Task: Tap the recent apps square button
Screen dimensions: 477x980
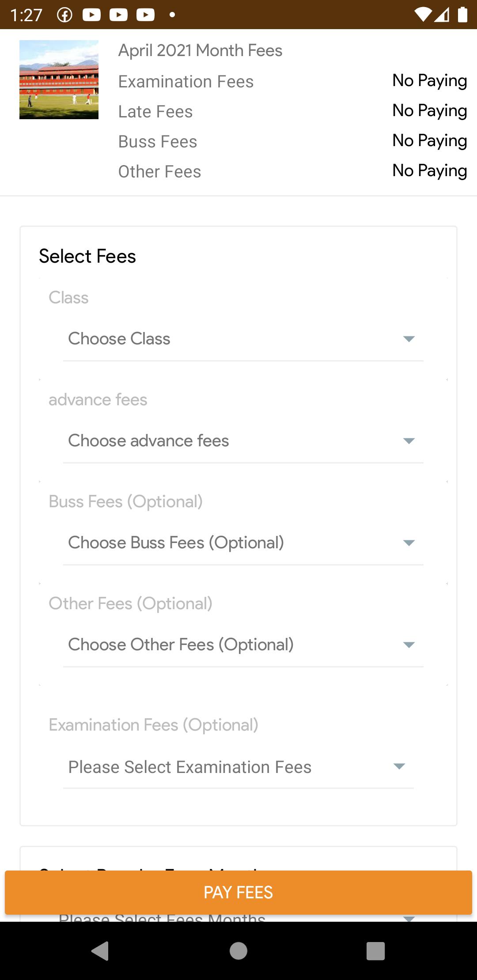Action: tap(376, 950)
